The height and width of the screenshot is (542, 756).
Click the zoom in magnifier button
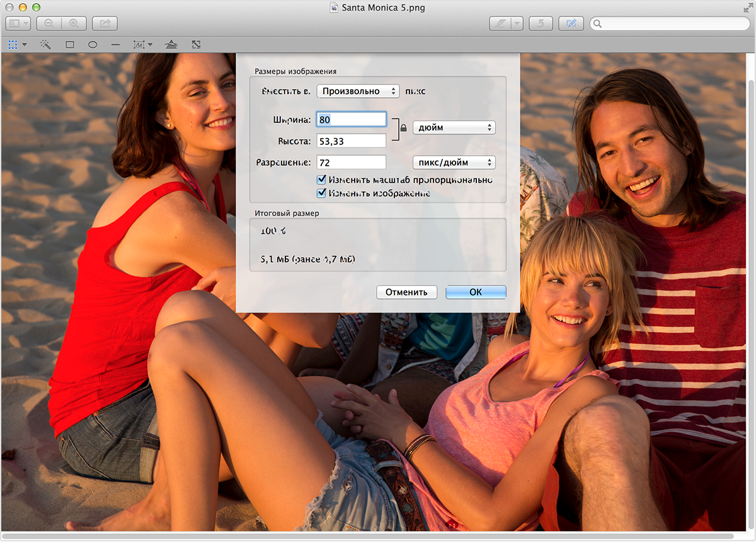74,24
